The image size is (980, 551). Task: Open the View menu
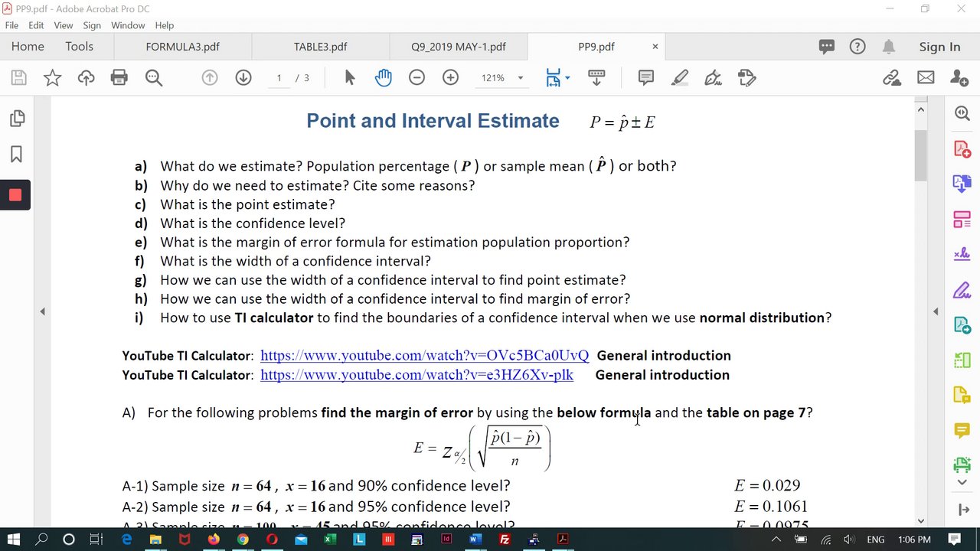tap(64, 25)
